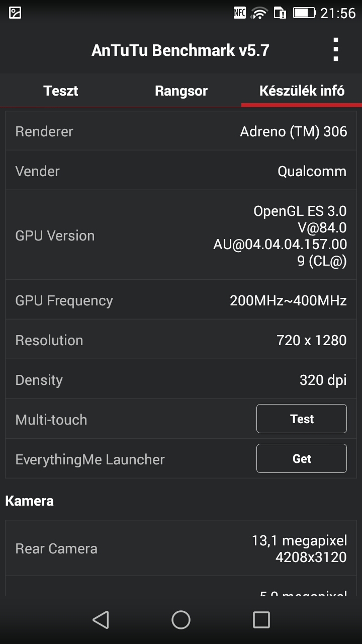Open the three-dot overflow menu
This screenshot has width=362, height=644.
(336, 50)
